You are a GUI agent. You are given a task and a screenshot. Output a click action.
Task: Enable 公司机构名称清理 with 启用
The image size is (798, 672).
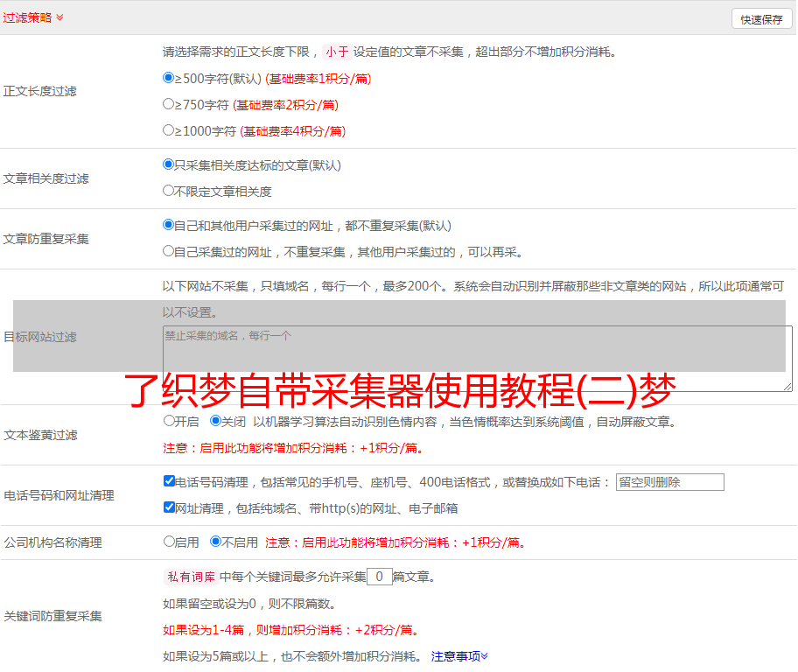pos(169,542)
